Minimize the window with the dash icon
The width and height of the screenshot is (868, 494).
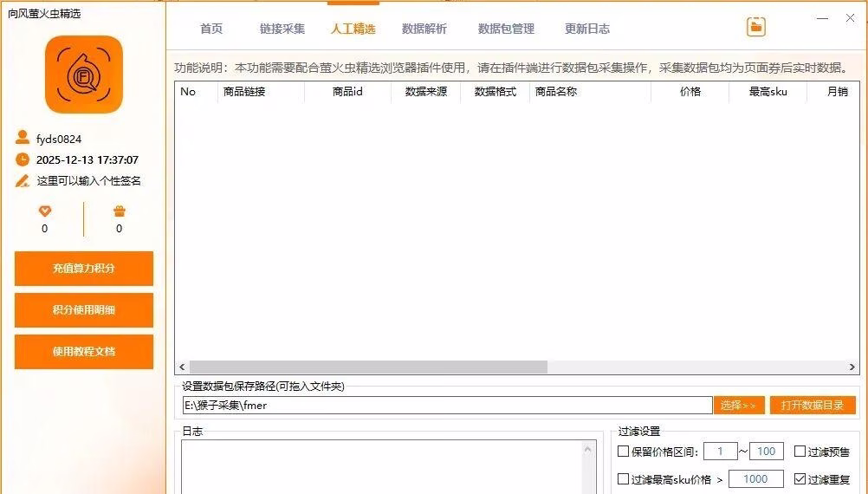820,17
